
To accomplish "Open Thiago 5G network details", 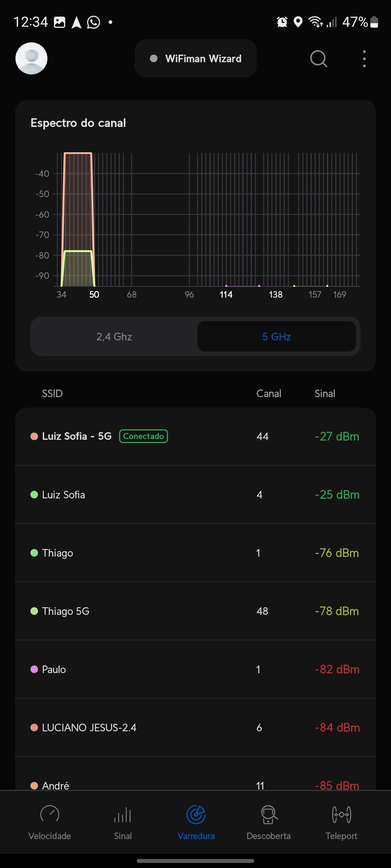I will point(195,611).
